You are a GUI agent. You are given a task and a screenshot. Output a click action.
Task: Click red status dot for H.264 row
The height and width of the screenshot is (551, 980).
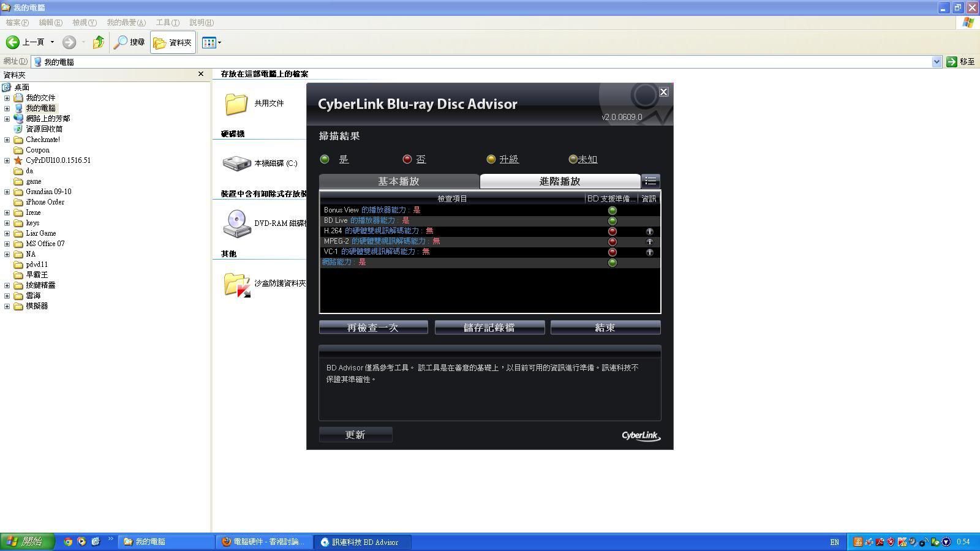tap(612, 231)
